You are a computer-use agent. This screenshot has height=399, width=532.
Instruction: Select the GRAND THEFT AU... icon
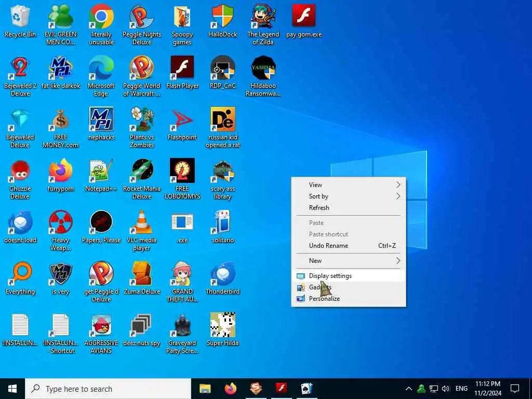[182, 283]
